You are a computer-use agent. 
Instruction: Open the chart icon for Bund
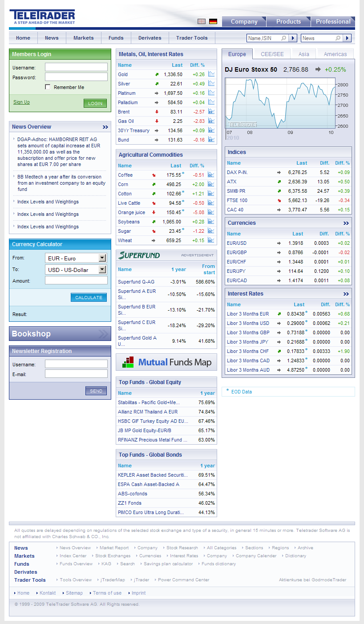tap(211, 140)
